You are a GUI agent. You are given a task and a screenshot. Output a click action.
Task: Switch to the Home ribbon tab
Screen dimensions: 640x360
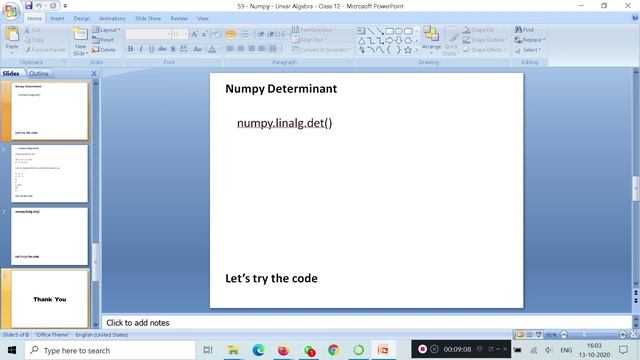(x=34, y=18)
